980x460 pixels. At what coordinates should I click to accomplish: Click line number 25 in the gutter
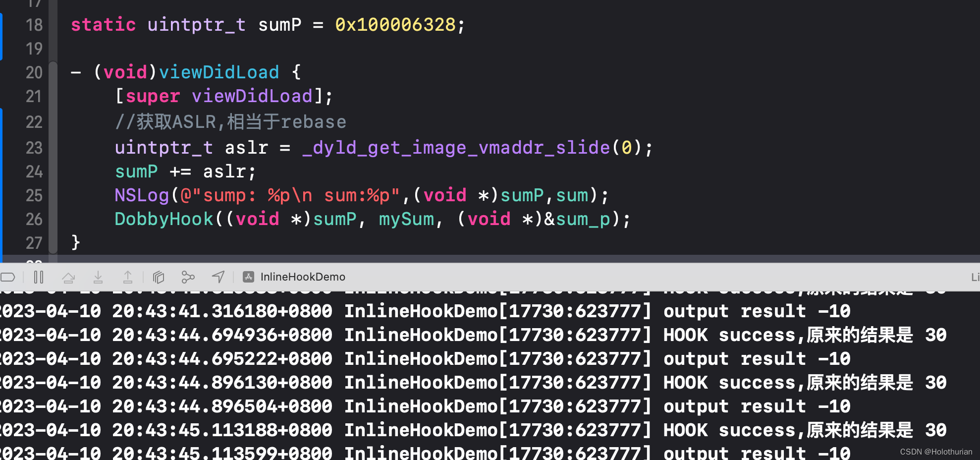pos(34,195)
